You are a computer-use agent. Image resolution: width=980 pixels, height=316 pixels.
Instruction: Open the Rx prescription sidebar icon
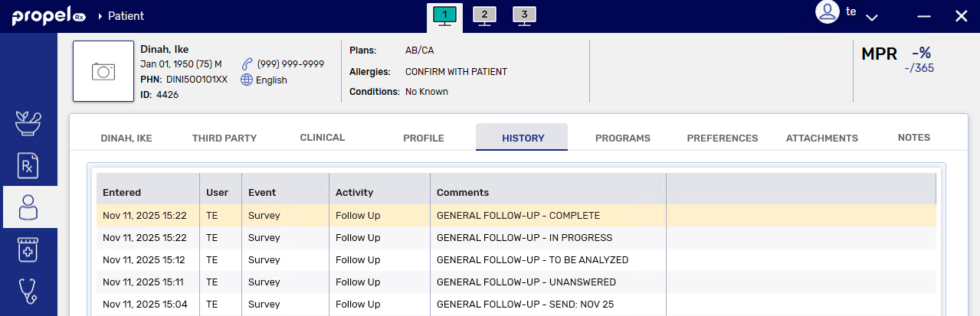pos(28,165)
